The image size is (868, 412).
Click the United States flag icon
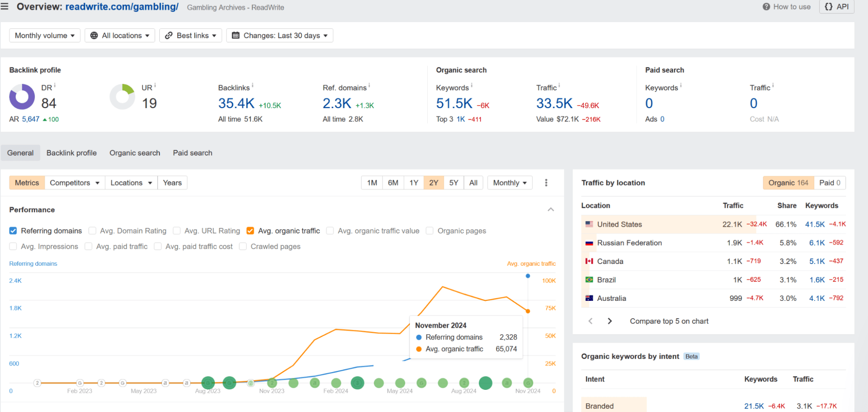(589, 224)
